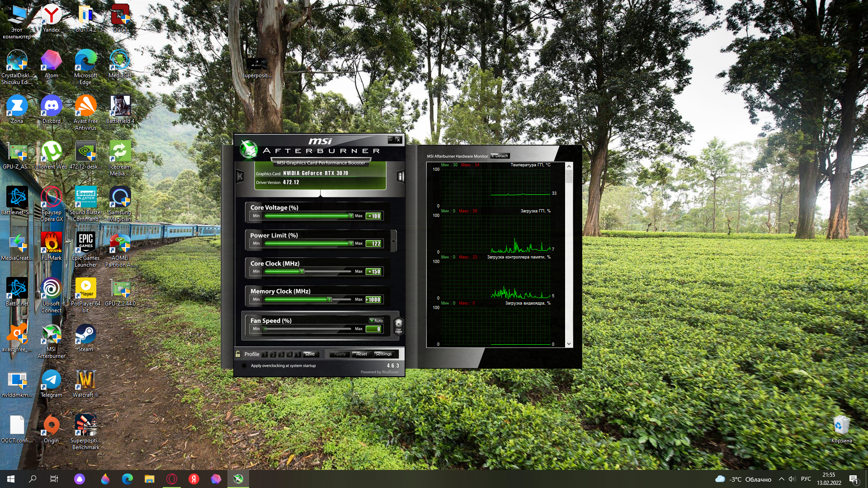Toggle the Detach hardware monitor button
Image resolution: width=868 pixels, height=488 pixels.
(x=500, y=156)
